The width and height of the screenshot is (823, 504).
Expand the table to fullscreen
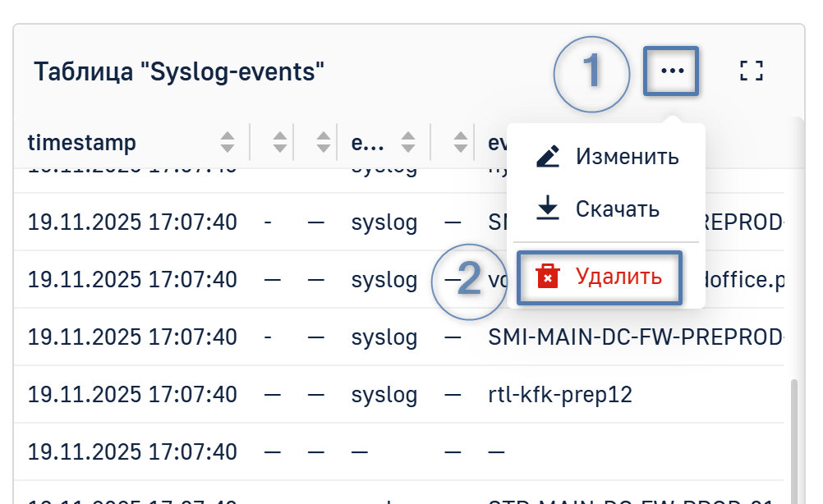[751, 71]
